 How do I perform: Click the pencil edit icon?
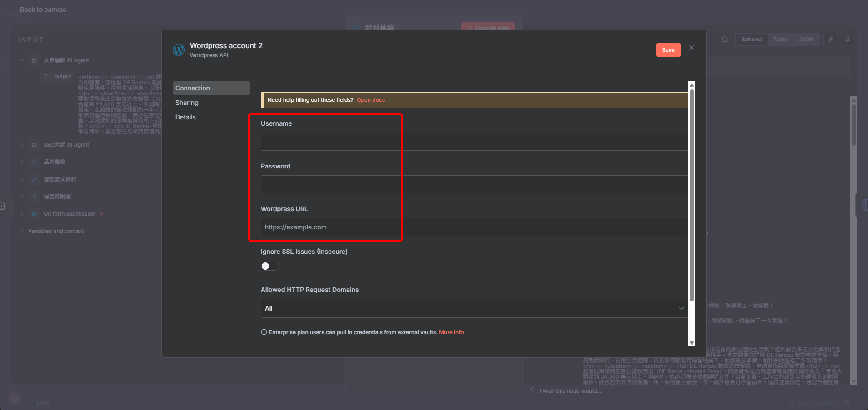tap(830, 40)
